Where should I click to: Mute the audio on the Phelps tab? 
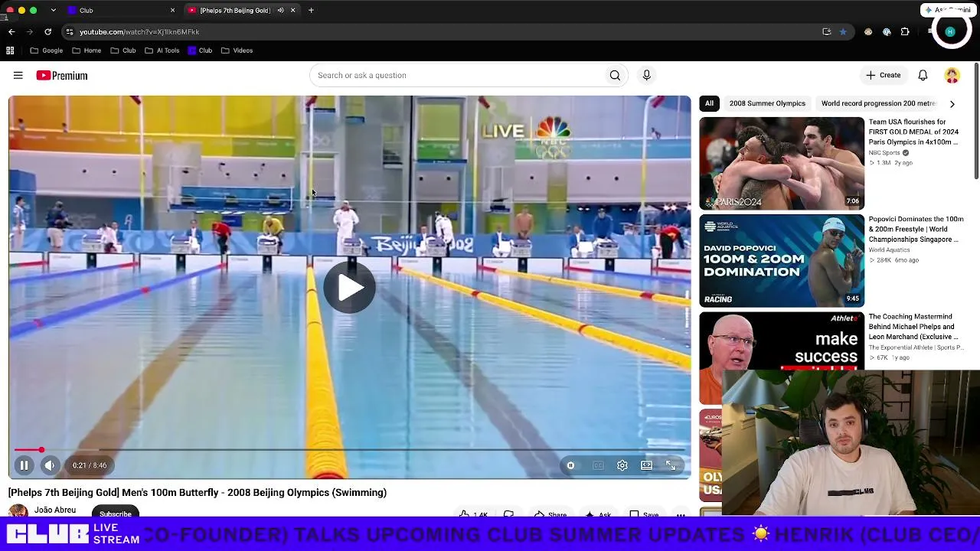click(280, 10)
